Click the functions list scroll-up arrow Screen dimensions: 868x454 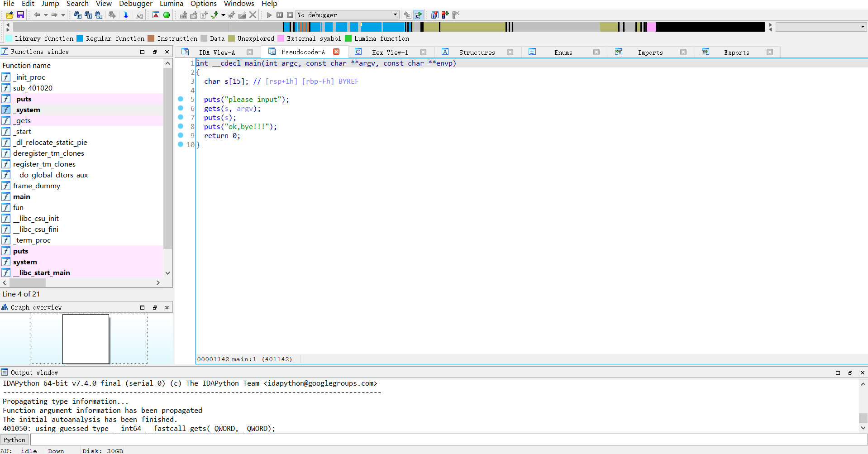168,63
